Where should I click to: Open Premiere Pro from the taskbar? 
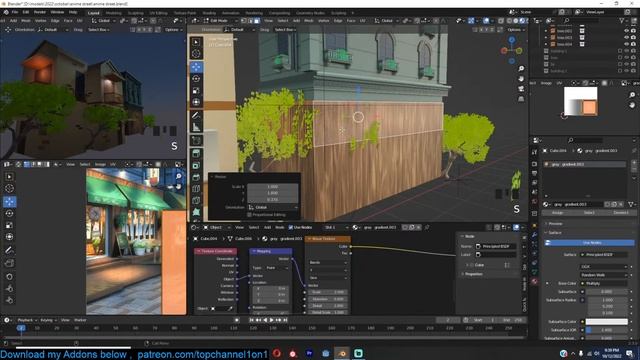309,353
